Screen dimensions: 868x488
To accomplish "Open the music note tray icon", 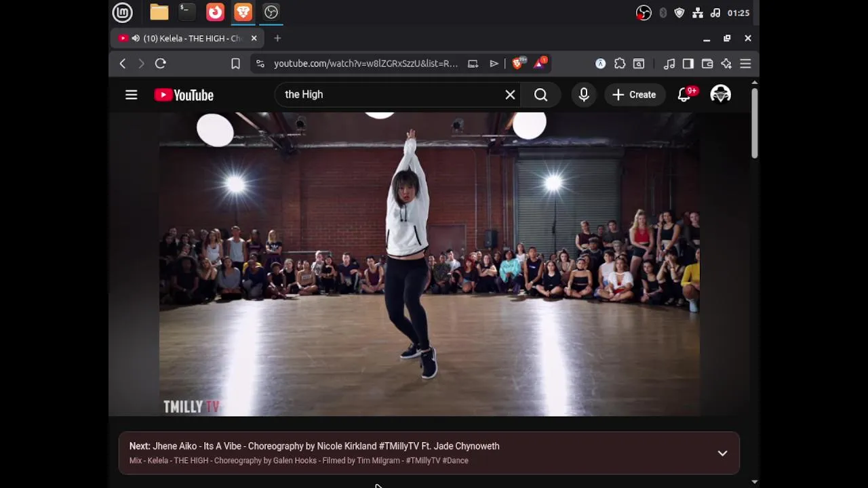I will (715, 13).
